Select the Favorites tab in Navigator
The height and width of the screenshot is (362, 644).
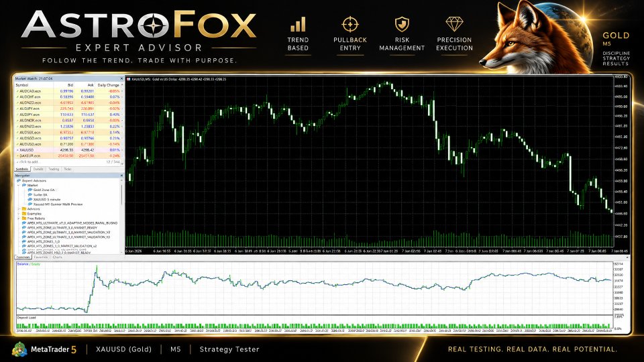pyautogui.click(x=41, y=257)
